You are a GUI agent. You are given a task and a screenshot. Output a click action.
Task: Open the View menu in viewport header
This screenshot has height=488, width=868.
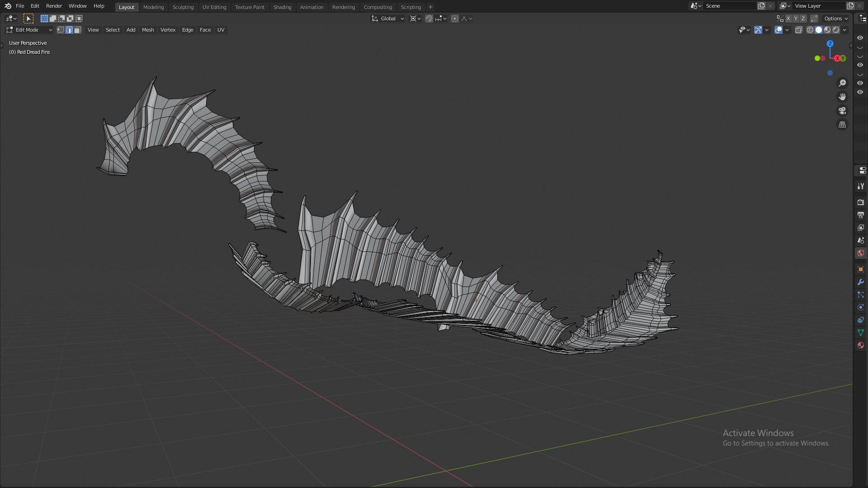[x=93, y=30]
